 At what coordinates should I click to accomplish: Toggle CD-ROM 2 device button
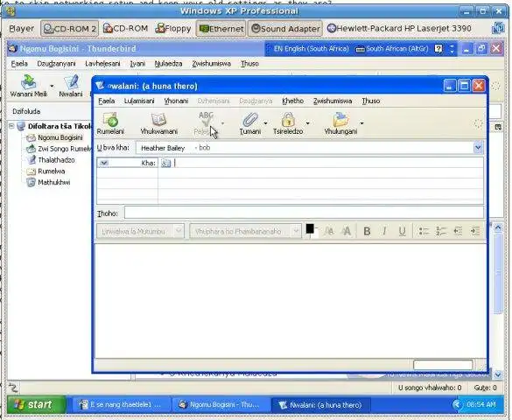pos(69,29)
